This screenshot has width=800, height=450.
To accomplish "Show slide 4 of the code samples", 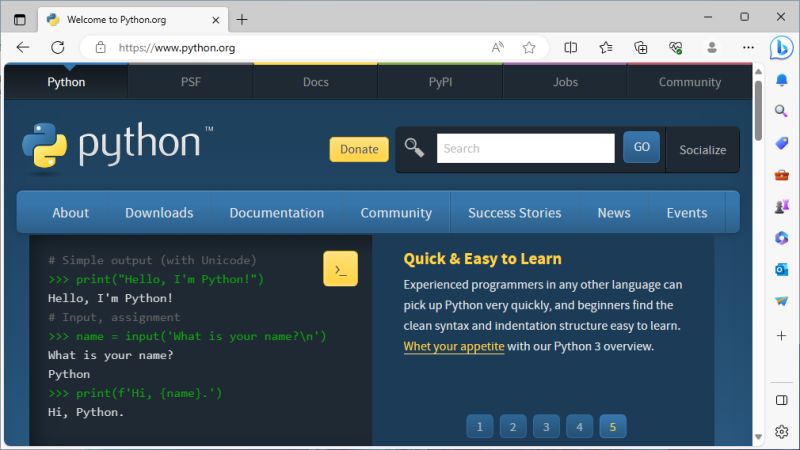I will click(579, 427).
